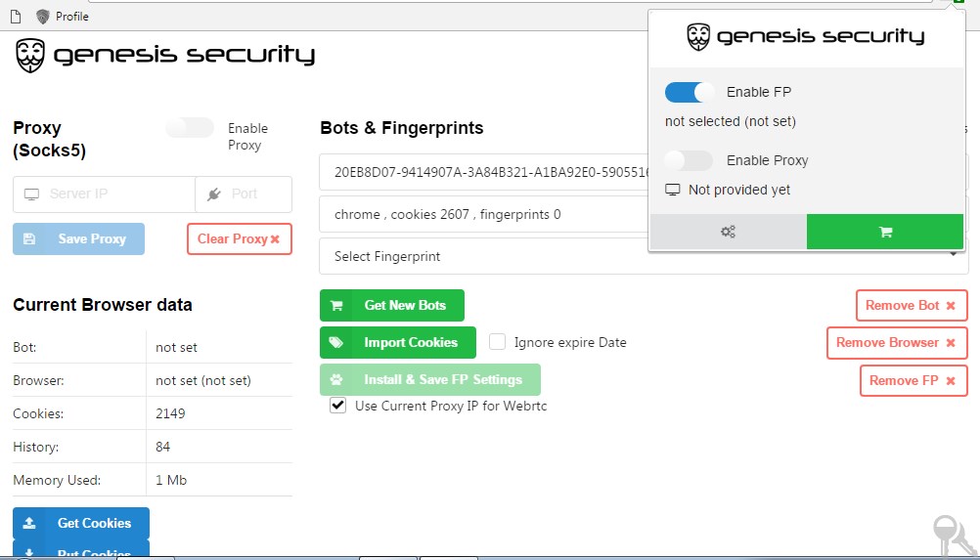Screen dimensions: 980x560
Task: Click the Profile shield icon in the tab
Action: 42,17
